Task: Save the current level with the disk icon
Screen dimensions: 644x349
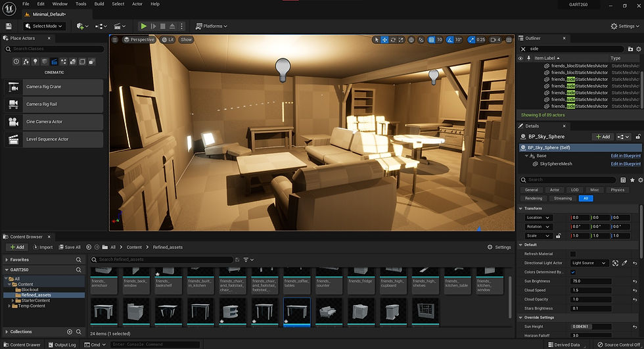Action: click(x=9, y=26)
